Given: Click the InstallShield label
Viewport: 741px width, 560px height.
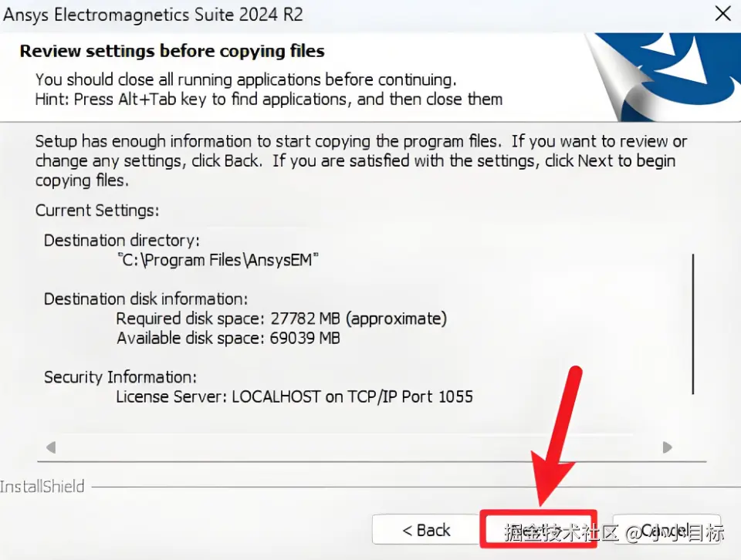Looking at the screenshot, I should [42, 487].
